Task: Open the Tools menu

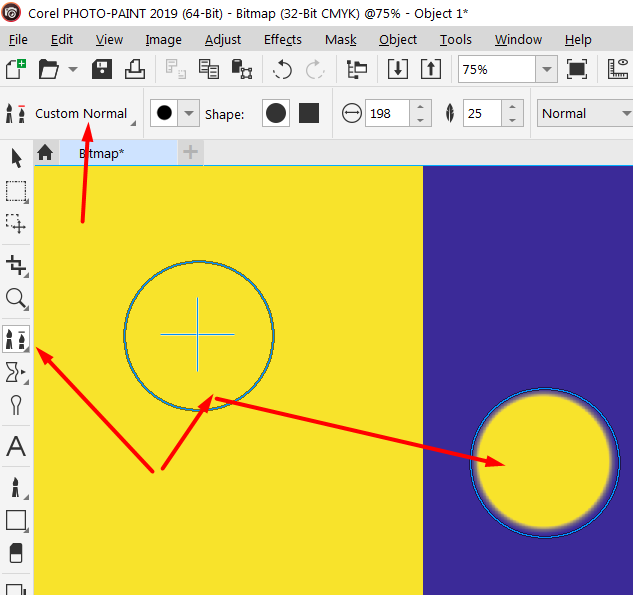Action: (456, 40)
